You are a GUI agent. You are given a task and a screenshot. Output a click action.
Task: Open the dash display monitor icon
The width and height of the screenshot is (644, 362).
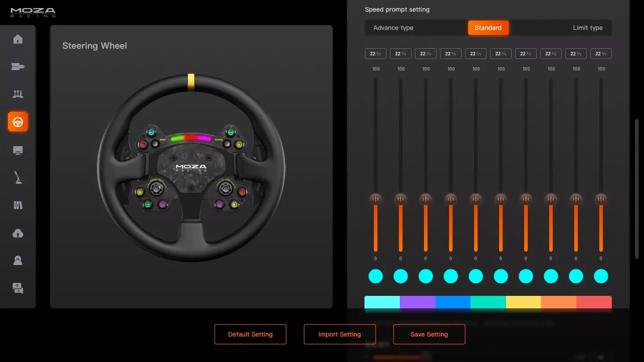[18, 151]
